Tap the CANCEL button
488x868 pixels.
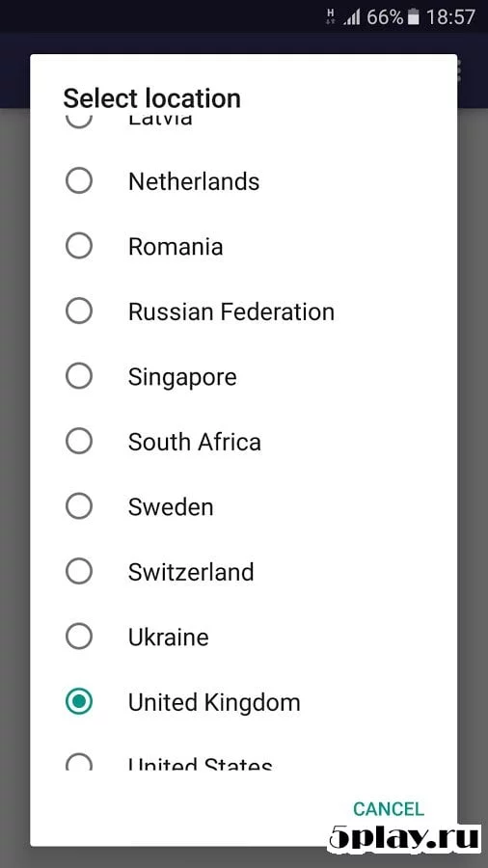point(389,809)
